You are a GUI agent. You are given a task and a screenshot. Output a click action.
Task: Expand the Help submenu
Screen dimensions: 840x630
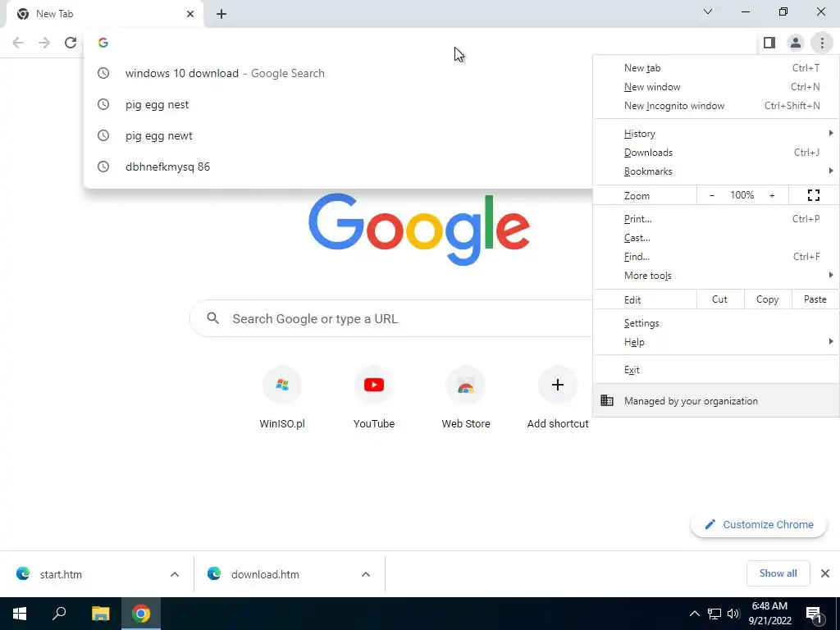[716, 342]
